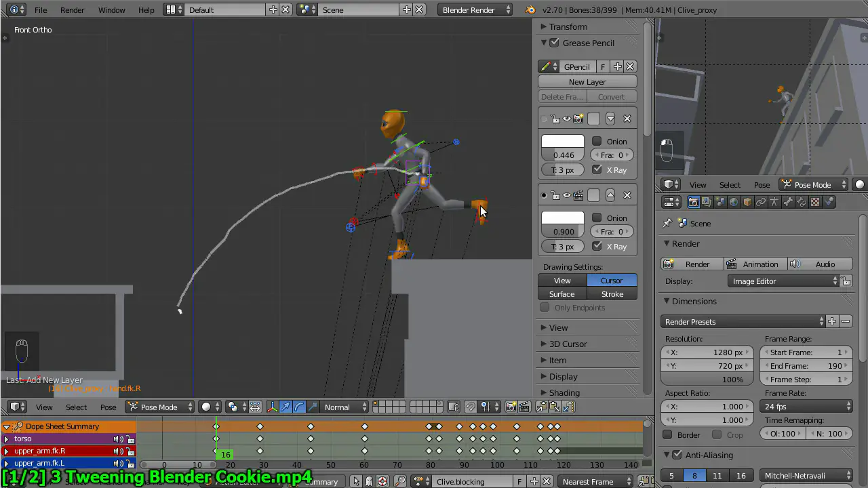The height and width of the screenshot is (488, 868).
Task: Click the Render Layers properties icon
Action: (707, 202)
